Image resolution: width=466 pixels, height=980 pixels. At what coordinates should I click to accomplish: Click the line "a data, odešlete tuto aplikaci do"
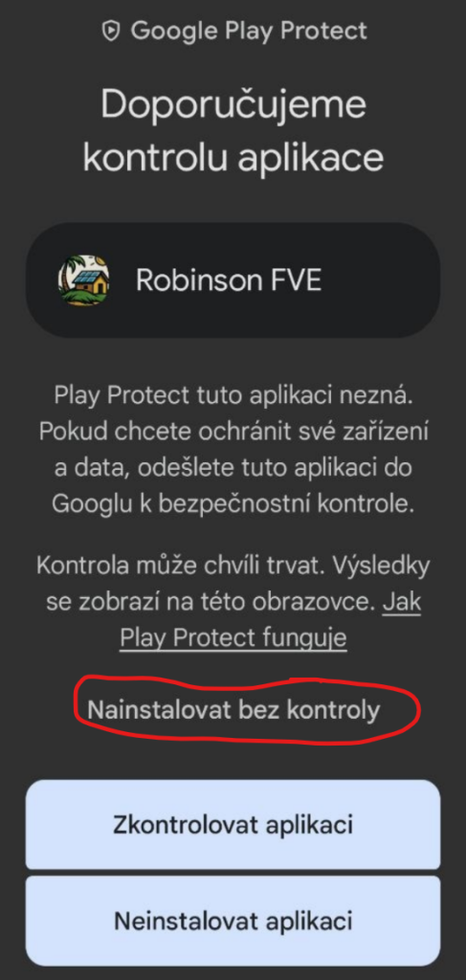point(233,467)
